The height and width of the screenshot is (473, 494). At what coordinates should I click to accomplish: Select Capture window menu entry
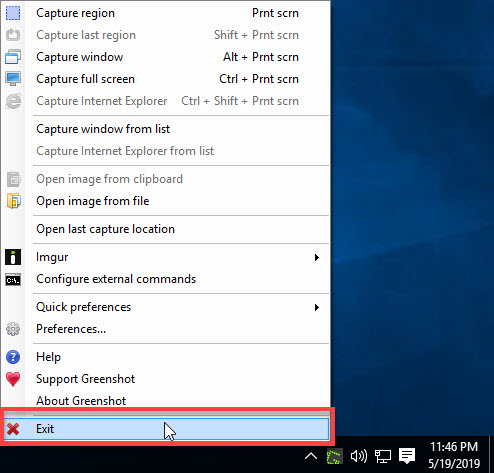166,57
